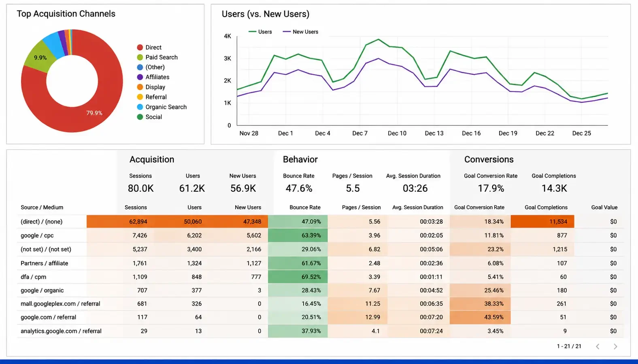The height and width of the screenshot is (364, 638).
Task: Click the 1 - 21 / 21 pagination text
Action: (569, 346)
